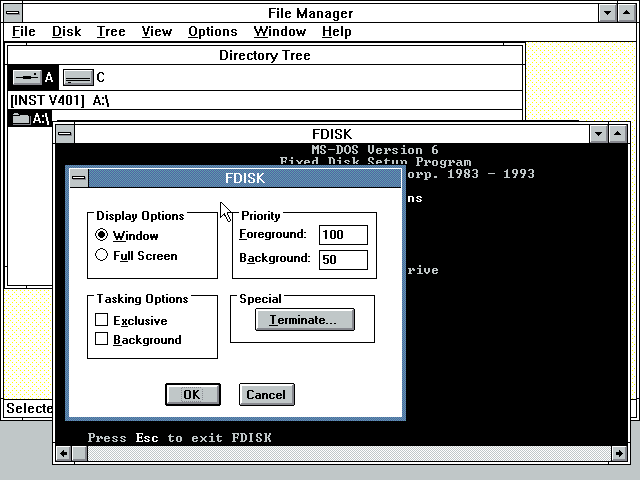The height and width of the screenshot is (480, 640).
Task: Open FDISK settings dialog control menu box
Action: (x=79, y=178)
